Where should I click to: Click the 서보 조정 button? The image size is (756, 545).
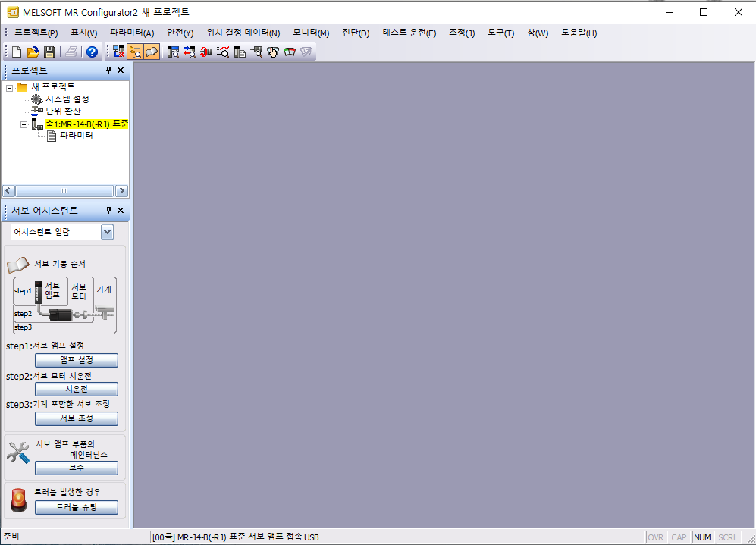click(76, 418)
